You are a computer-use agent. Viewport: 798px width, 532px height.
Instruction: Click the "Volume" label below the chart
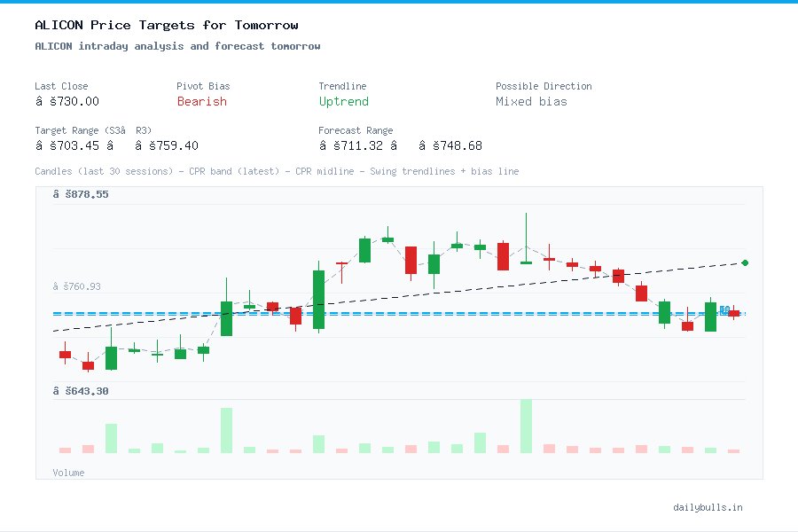click(68, 473)
